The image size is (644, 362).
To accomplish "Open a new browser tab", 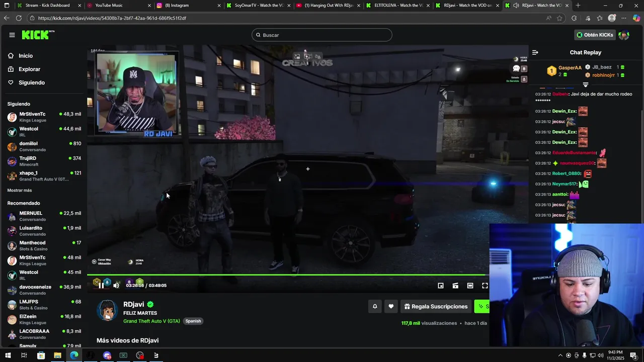I will 578,6.
